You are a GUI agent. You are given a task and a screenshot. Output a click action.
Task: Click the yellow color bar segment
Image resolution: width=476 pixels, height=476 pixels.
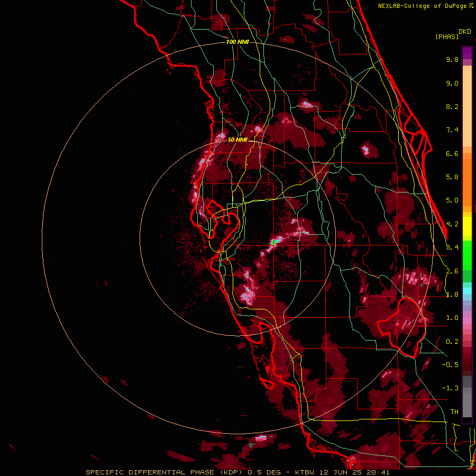pyautogui.click(x=467, y=226)
